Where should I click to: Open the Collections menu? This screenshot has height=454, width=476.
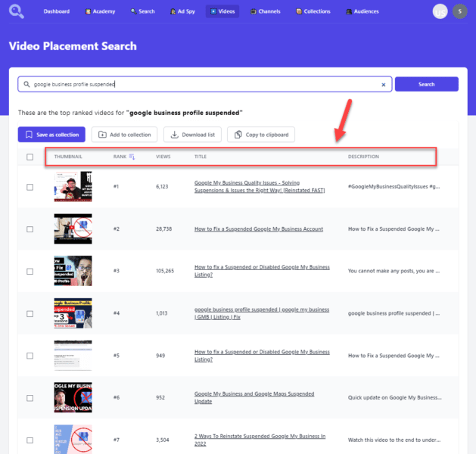[x=313, y=11]
